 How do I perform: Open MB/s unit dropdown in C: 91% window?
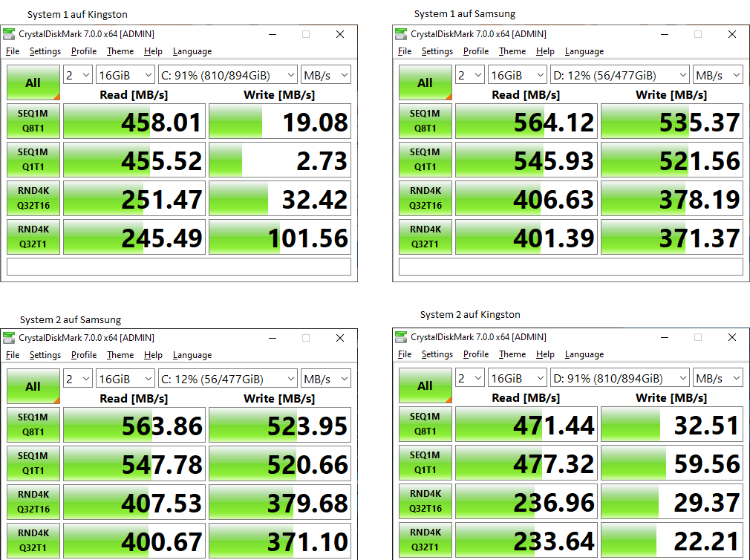tap(326, 75)
